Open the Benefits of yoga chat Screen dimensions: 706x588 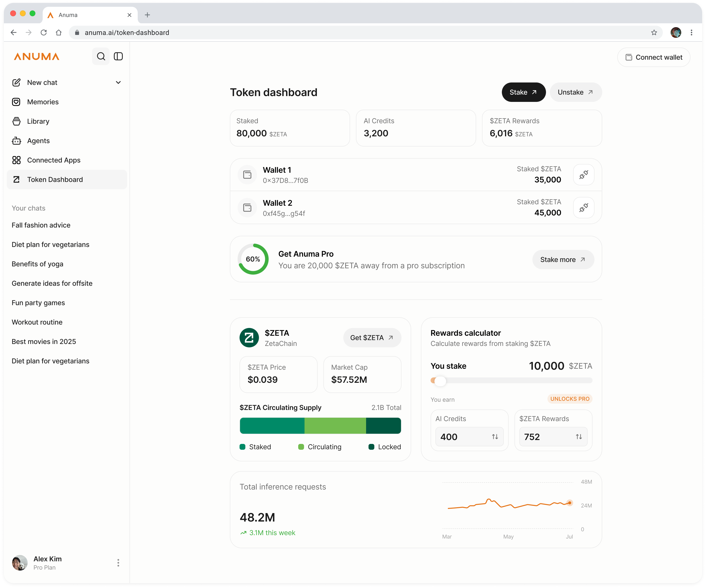click(37, 264)
